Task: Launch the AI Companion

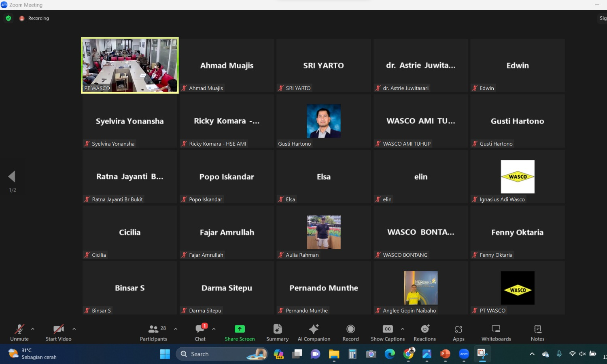Action: 314,332
